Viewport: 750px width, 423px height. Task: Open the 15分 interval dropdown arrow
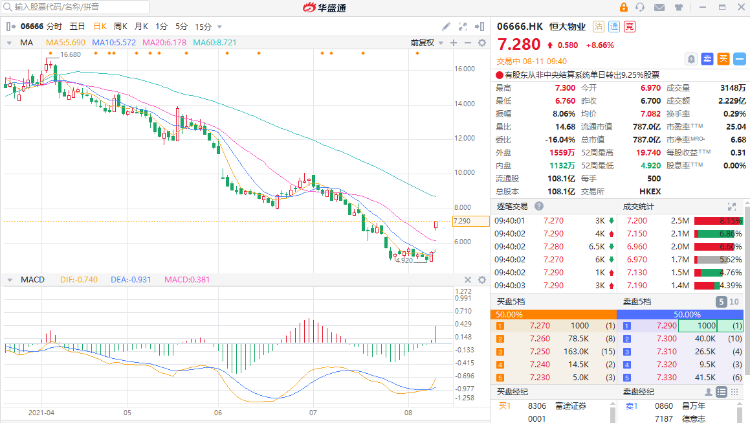click(220, 27)
